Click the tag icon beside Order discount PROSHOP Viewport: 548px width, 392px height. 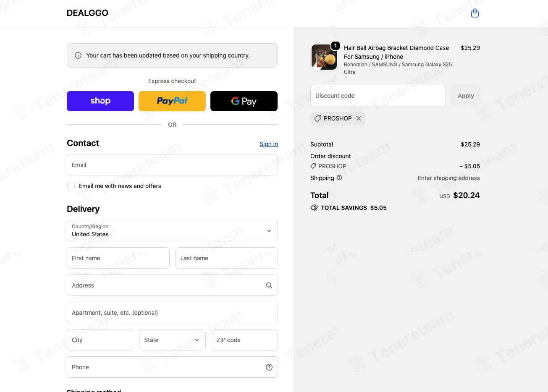pyautogui.click(x=313, y=166)
